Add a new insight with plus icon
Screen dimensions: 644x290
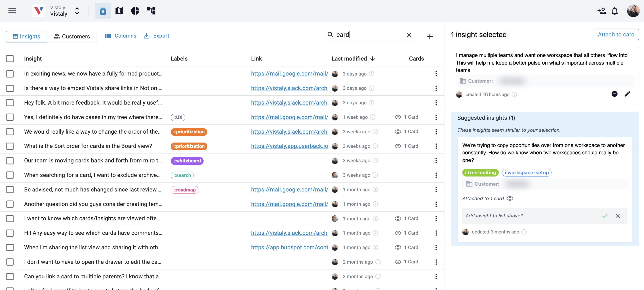[x=429, y=36]
